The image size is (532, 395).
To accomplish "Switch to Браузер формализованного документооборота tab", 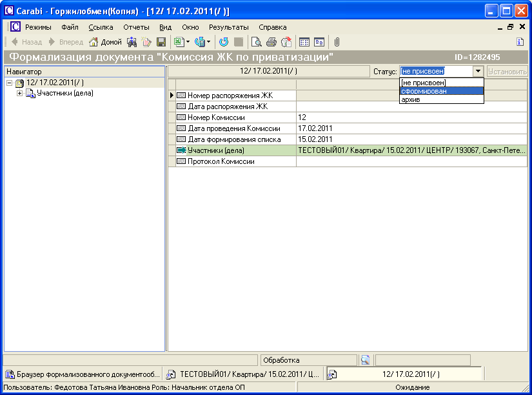I will [83, 374].
